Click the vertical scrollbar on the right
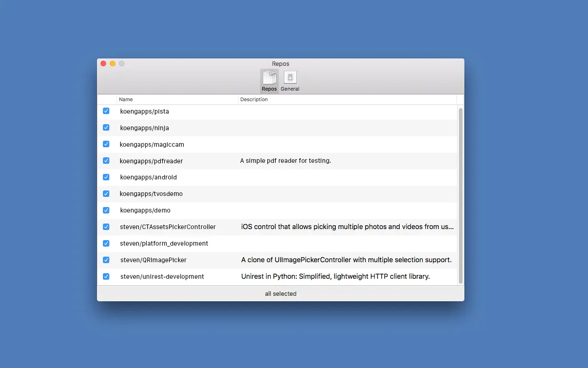The width and height of the screenshot is (588, 368). pyautogui.click(x=460, y=193)
